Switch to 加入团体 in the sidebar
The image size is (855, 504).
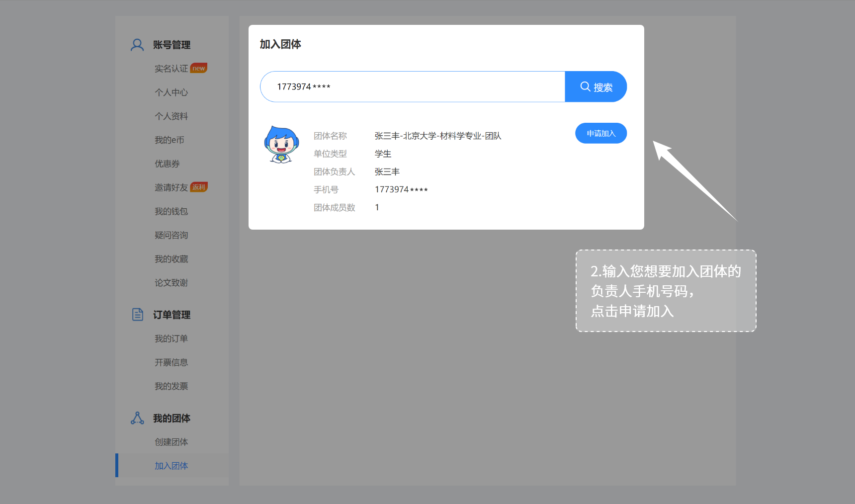point(171,466)
